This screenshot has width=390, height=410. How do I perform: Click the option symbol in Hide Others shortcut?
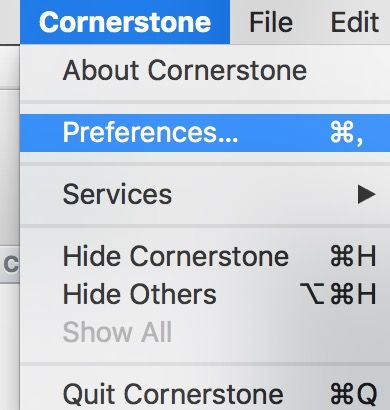[312, 294]
